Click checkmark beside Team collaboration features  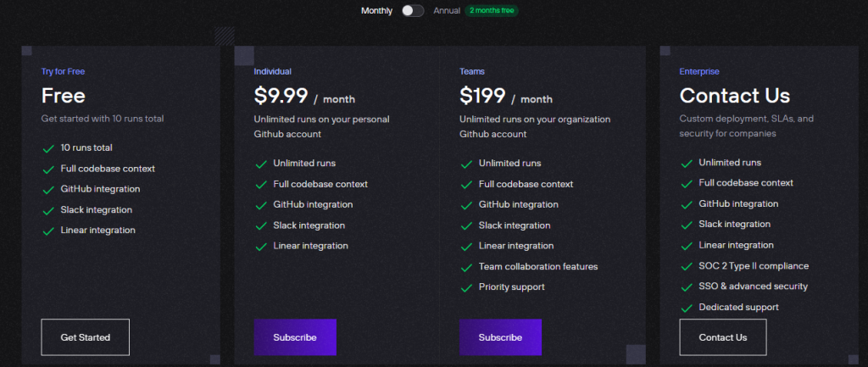465,267
